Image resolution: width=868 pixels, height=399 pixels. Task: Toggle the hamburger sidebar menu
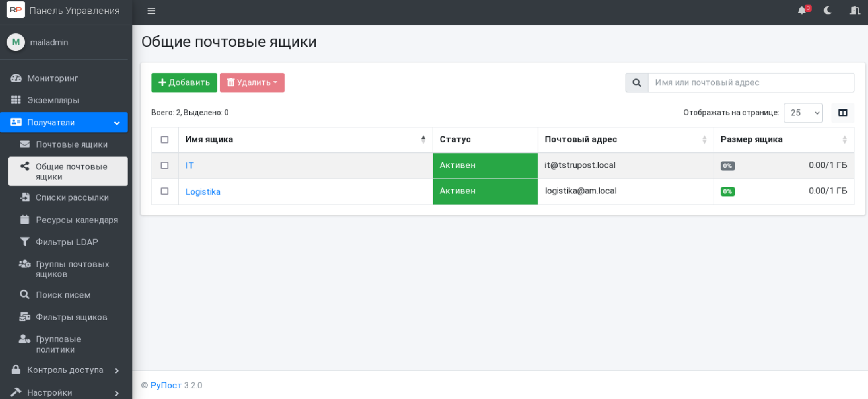[x=151, y=11]
